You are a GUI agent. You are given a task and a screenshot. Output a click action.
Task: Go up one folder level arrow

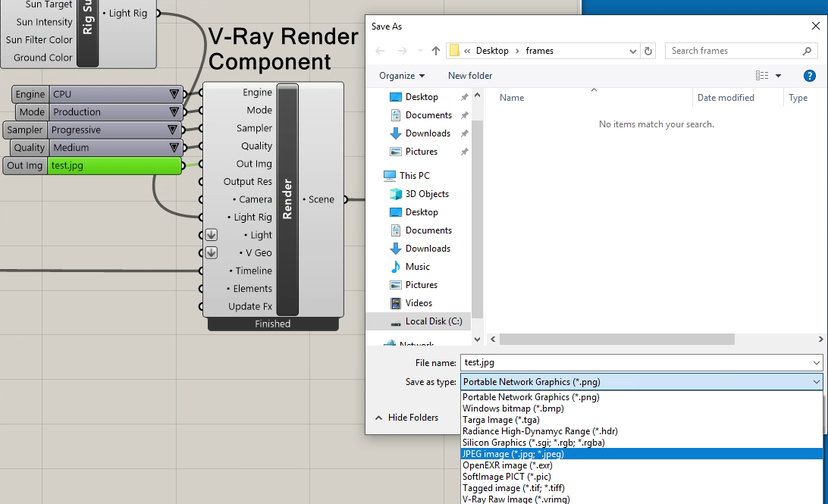tap(436, 51)
